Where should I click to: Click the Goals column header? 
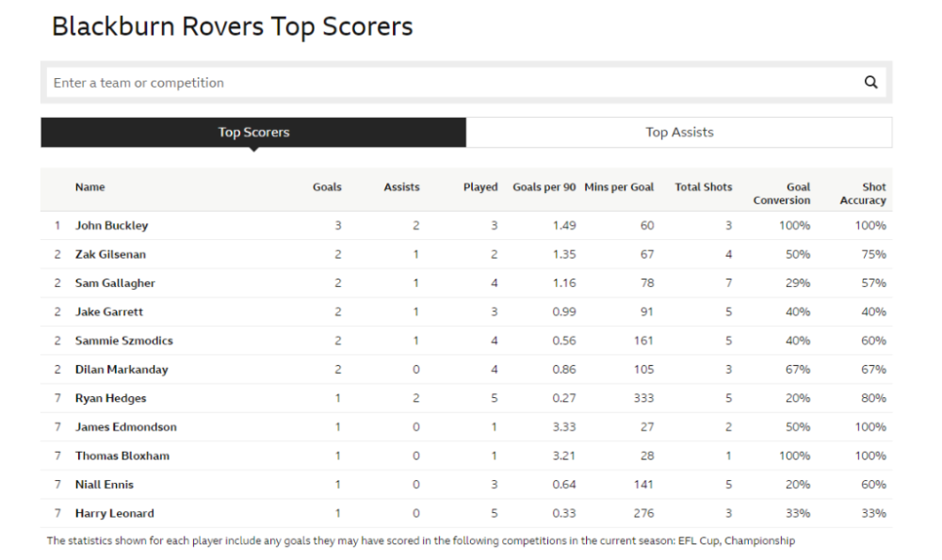(327, 187)
